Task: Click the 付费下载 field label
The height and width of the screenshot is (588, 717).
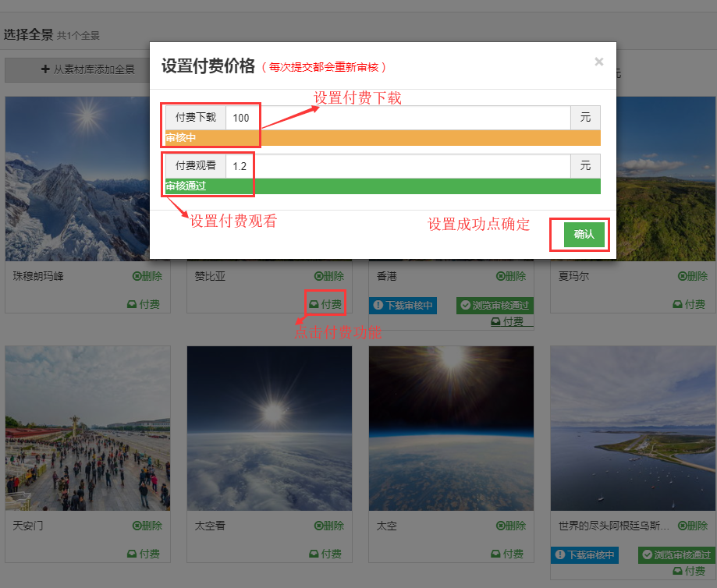Action: coord(196,118)
